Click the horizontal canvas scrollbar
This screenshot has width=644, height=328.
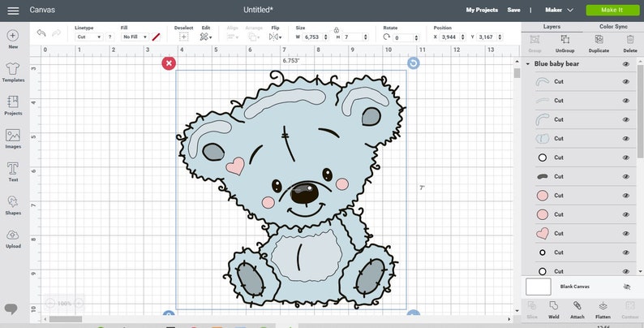[66, 319]
